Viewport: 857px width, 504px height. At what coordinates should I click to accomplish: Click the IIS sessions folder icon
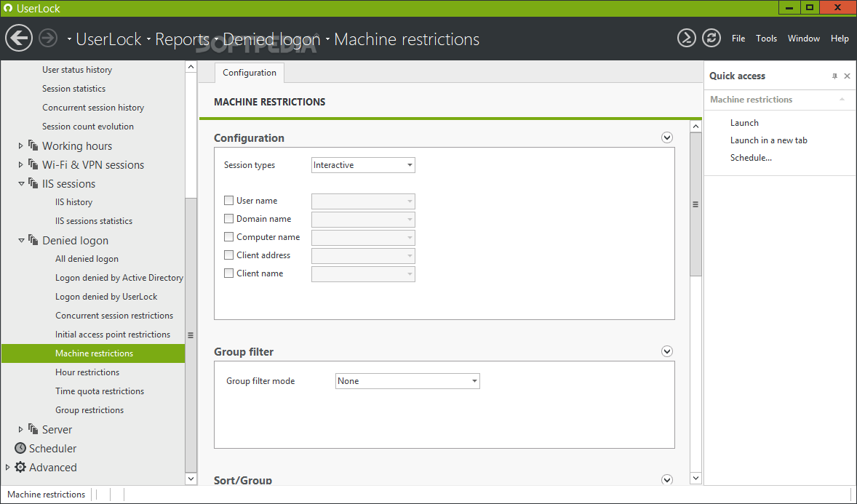[33, 183]
